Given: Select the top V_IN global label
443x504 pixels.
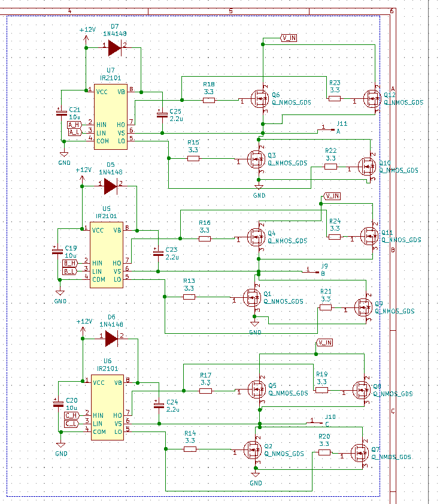Looking at the screenshot, I should pyautogui.click(x=289, y=38).
